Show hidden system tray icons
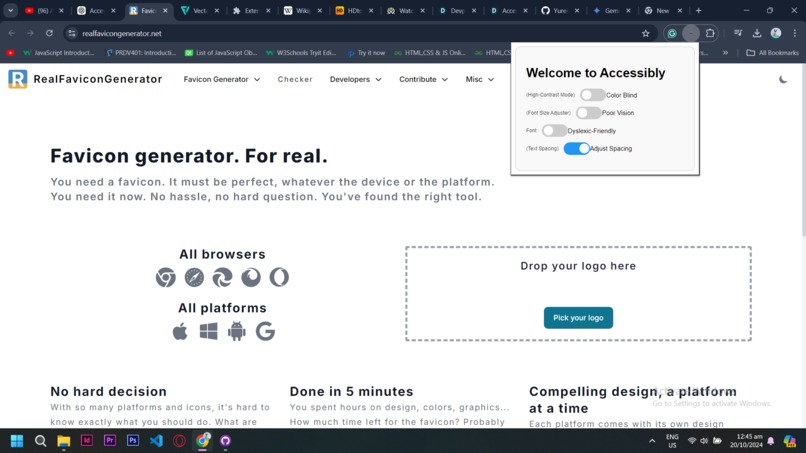This screenshot has height=453, width=806. pos(652,441)
